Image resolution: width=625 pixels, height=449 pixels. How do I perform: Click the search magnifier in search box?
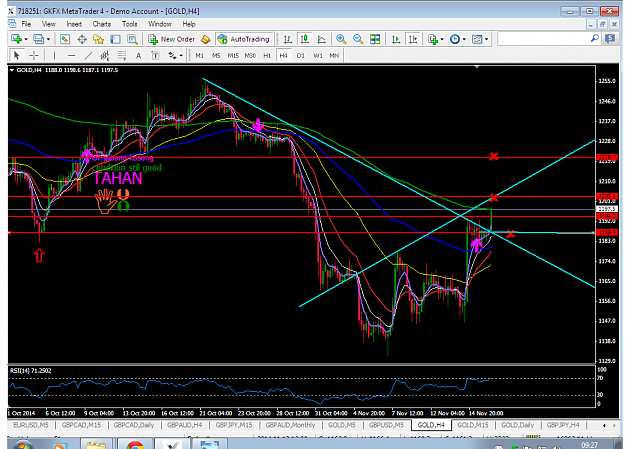(x=594, y=39)
